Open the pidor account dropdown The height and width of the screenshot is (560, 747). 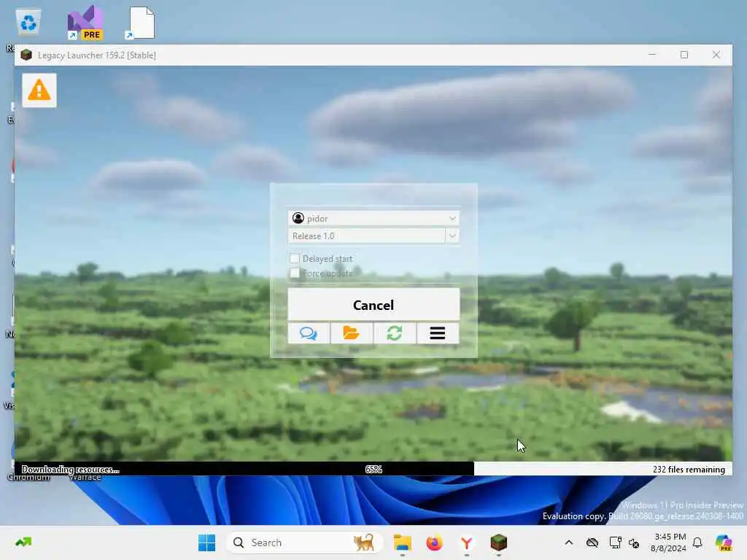(373, 218)
